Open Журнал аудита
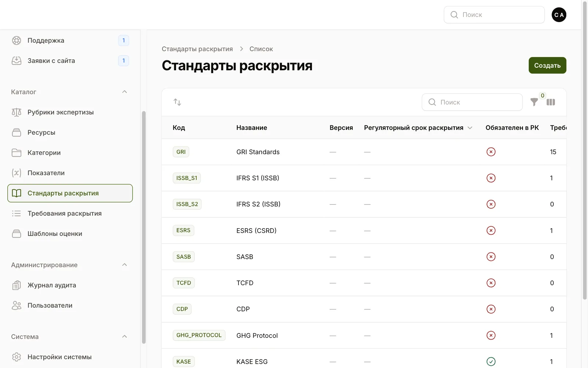Image resolution: width=588 pixels, height=368 pixels. 70,285
